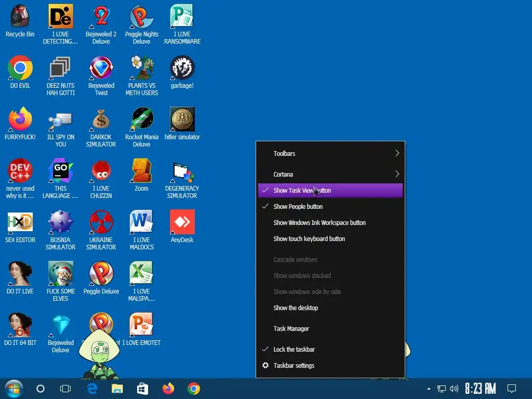Select the GoLand icon labeled THIS LANGUAGE
The image size is (532, 399).
[x=60, y=170]
